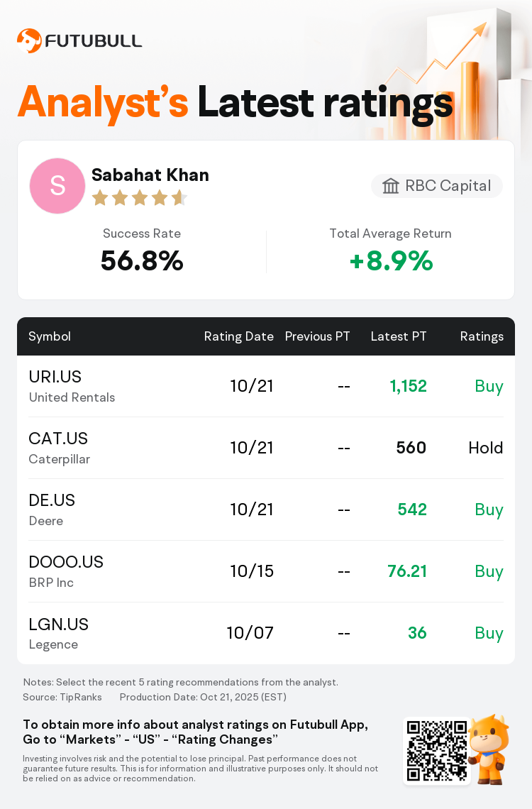Click the Sabahat Khan analyst name
The height and width of the screenshot is (809, 532).
coord(150,175)
